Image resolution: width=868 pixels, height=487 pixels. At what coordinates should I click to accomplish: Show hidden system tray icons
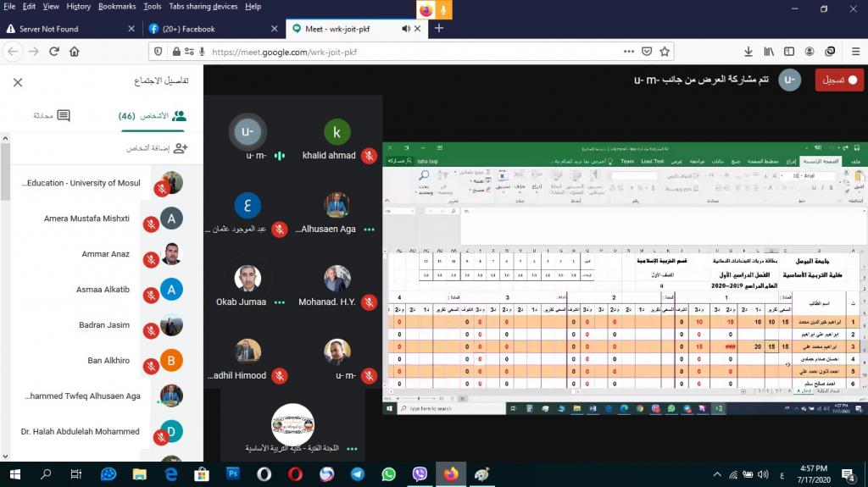tap(719, 474)
